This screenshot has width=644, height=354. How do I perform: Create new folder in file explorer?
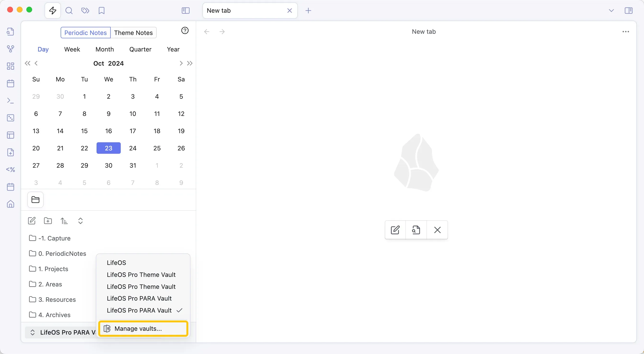48,221
